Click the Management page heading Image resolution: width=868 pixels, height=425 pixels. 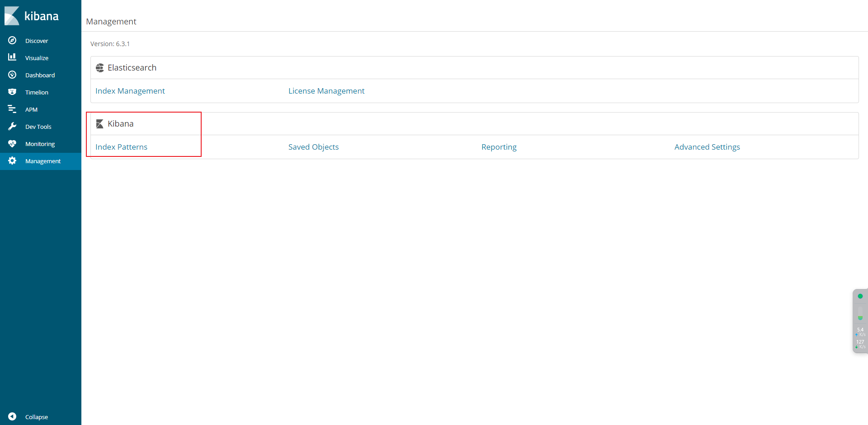tap(111, 21)
